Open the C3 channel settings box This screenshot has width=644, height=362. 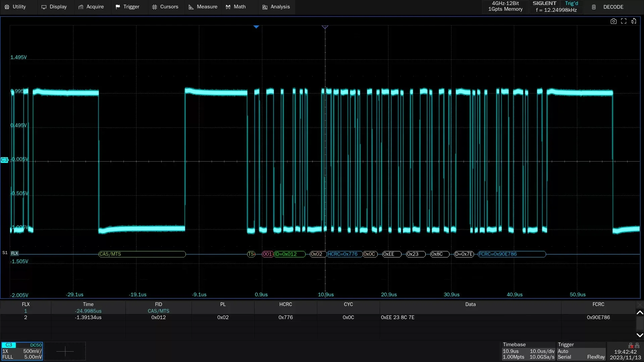coord(22,351)
